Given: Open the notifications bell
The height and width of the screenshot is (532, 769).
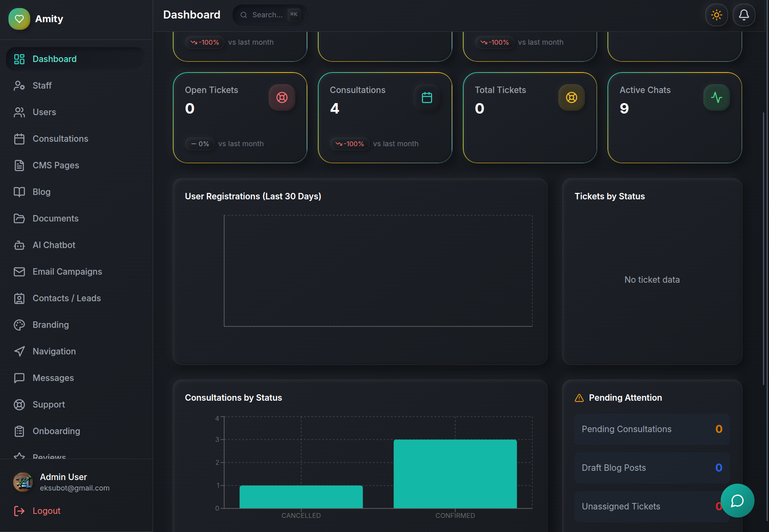Looking at the screenshot, I should (744, 15).
